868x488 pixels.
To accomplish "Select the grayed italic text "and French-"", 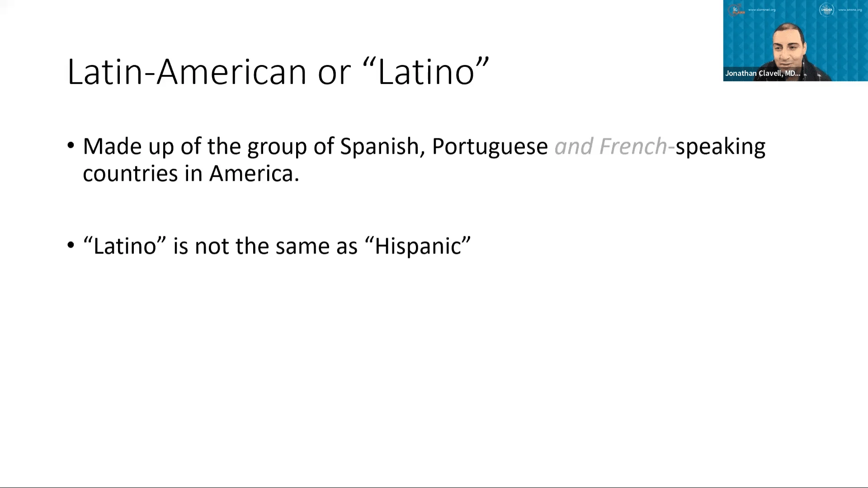I will pyautogui.click(x=614, y=146).
